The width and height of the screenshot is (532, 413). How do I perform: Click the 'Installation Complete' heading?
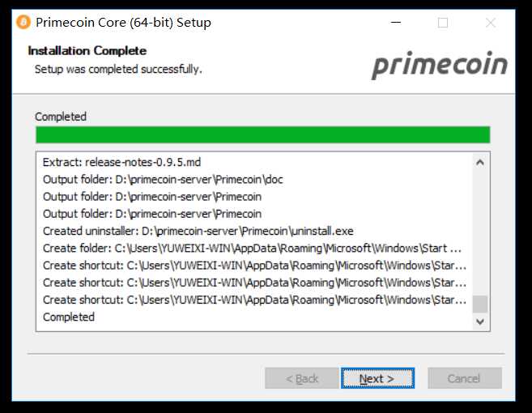tap(87, 51)
